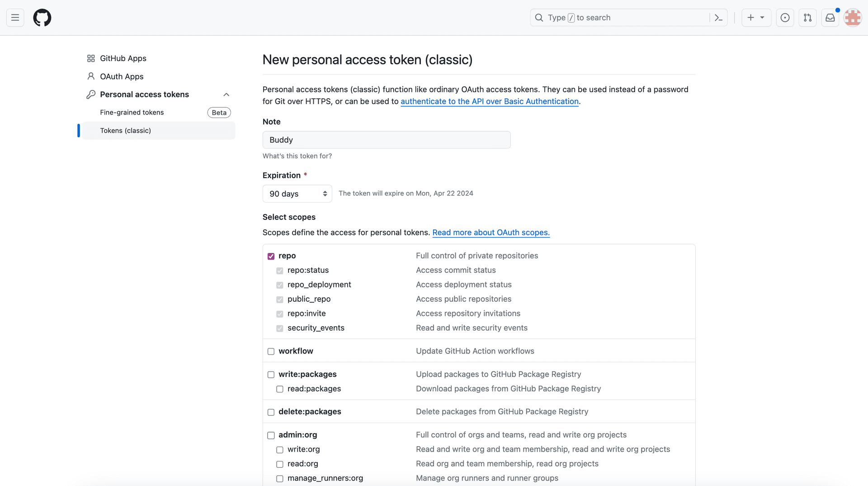Image resolution: width=868 pixels, height=486 pixels.
Task: Enable the workflow scope
Action: (271, 351)
